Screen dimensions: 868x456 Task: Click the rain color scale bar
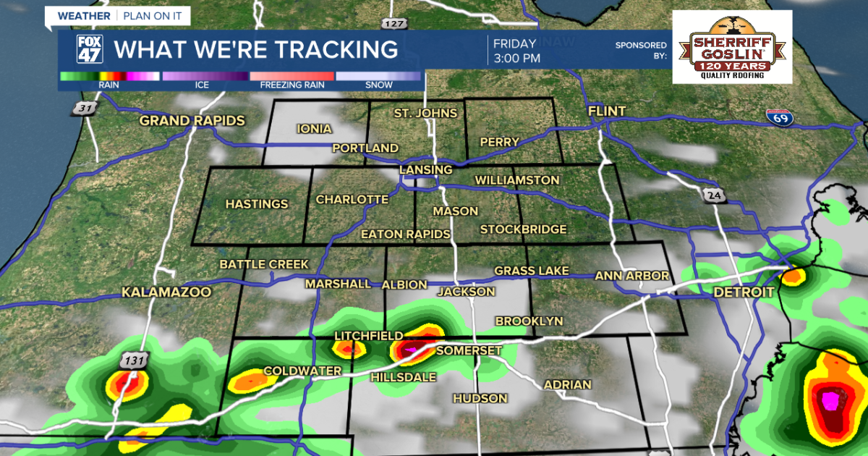point(109,75)
